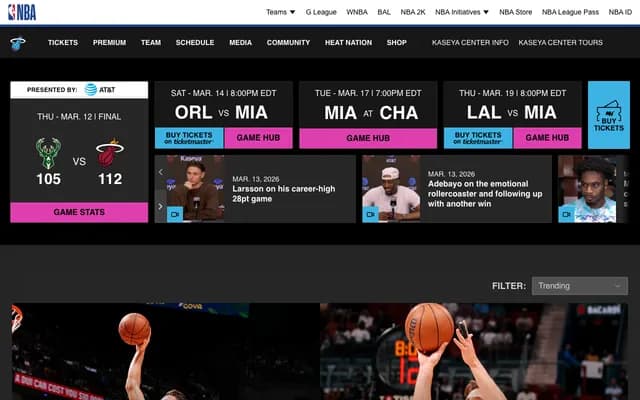Screen dimensions: 640x400
Task: Open Kaseya Center Info link
Action: 470,42
